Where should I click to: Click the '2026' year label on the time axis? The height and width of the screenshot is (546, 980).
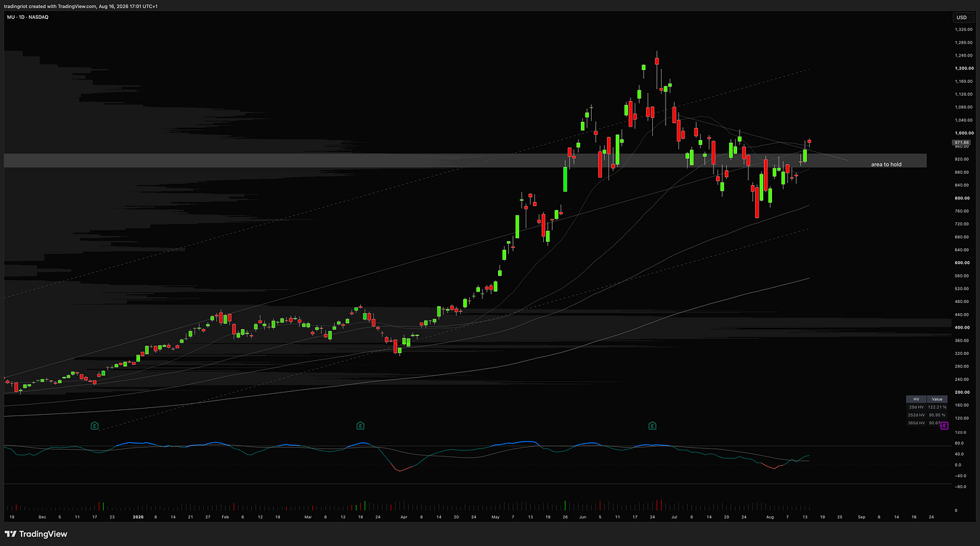tap(139, 517)
